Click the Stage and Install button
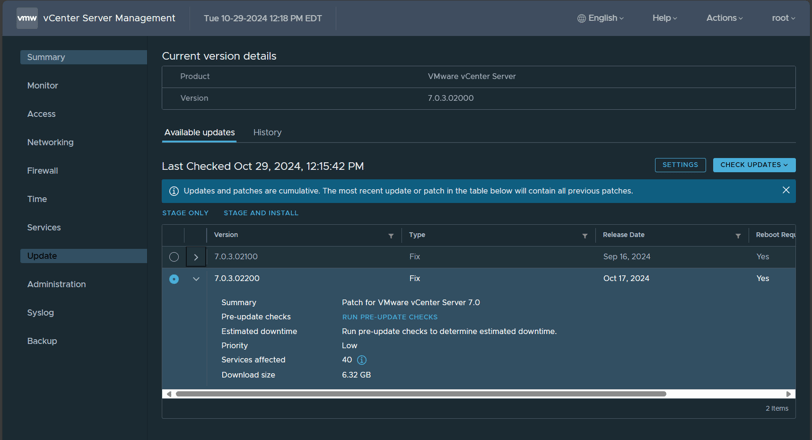Image resolution: width=812 pixels, height=440 pixels. click(261, 213)
